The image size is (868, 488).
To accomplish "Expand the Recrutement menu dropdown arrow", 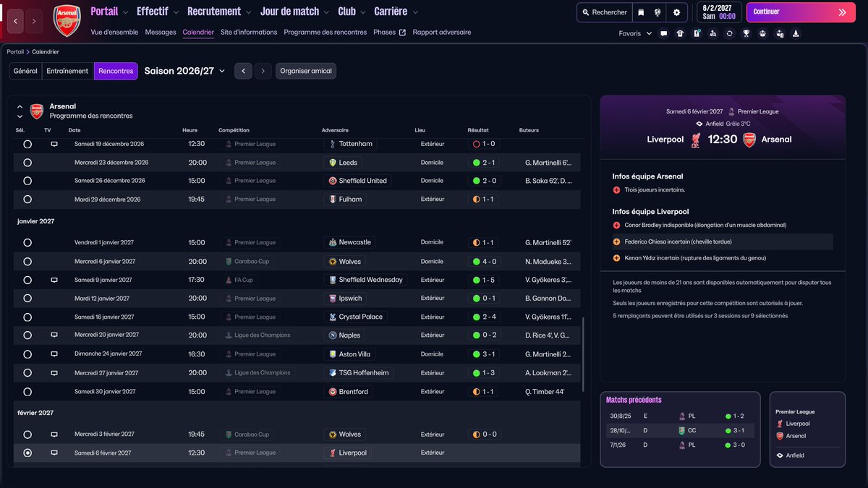I will coord(250,12).
